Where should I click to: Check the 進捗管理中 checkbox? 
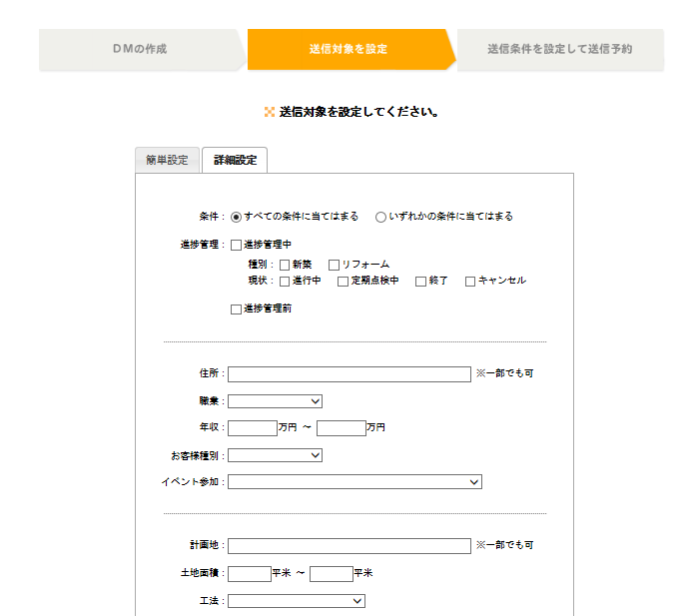pos(236,246)
